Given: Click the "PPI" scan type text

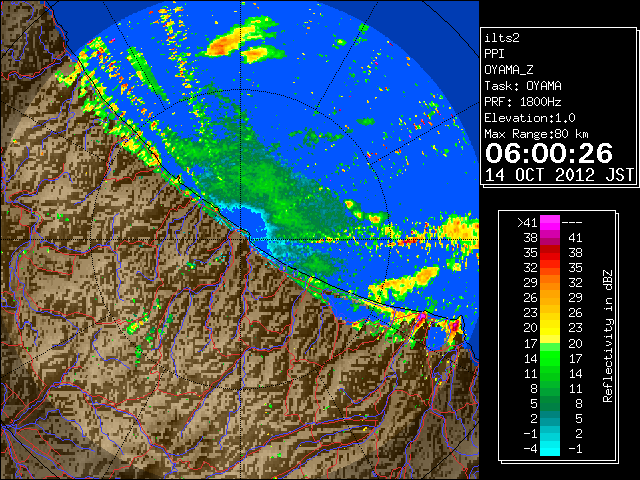Looking at the screenshot, I should pos(494,54).
